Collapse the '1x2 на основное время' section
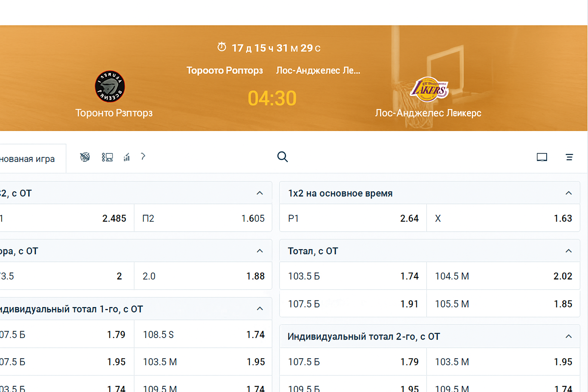This screenshot has height=392, width=588. pos(568,193)
